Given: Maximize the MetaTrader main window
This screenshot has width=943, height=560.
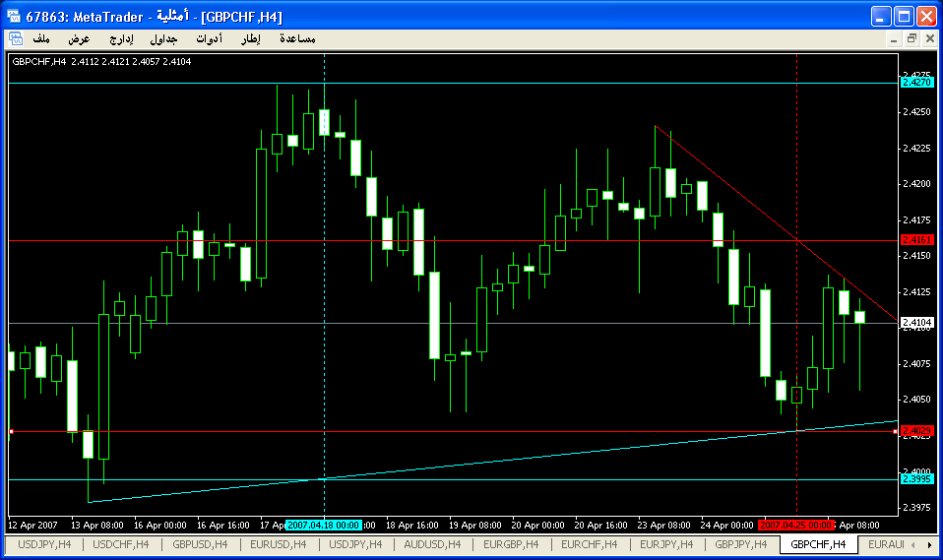Looking at the screenshot, I should pos(904,16).
